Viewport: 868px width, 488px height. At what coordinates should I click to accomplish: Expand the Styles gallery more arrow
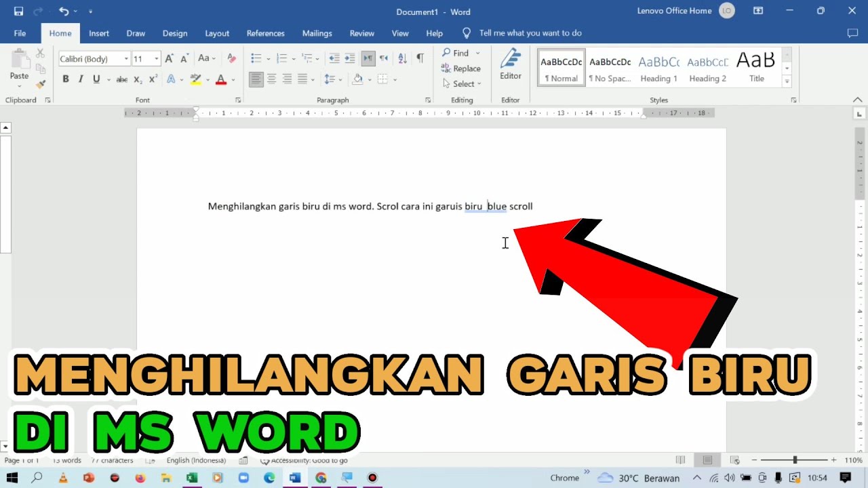(787, 81)
